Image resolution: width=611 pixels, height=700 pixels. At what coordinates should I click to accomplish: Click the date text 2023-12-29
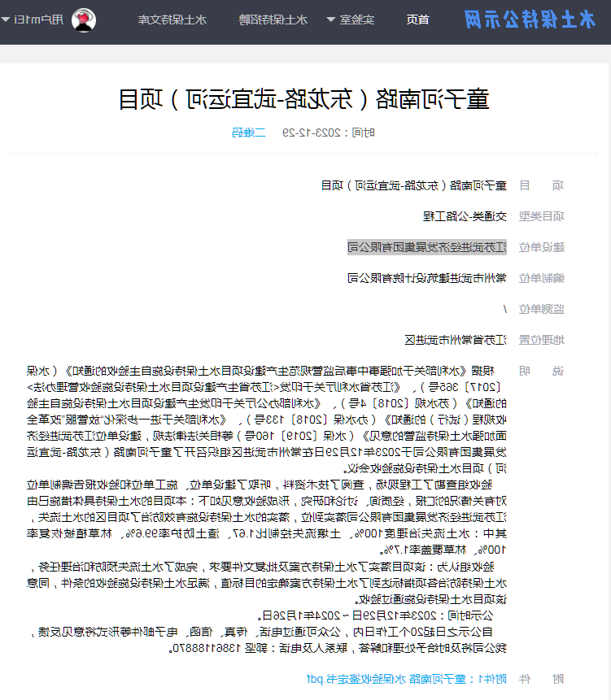click(x=312, y=133)
